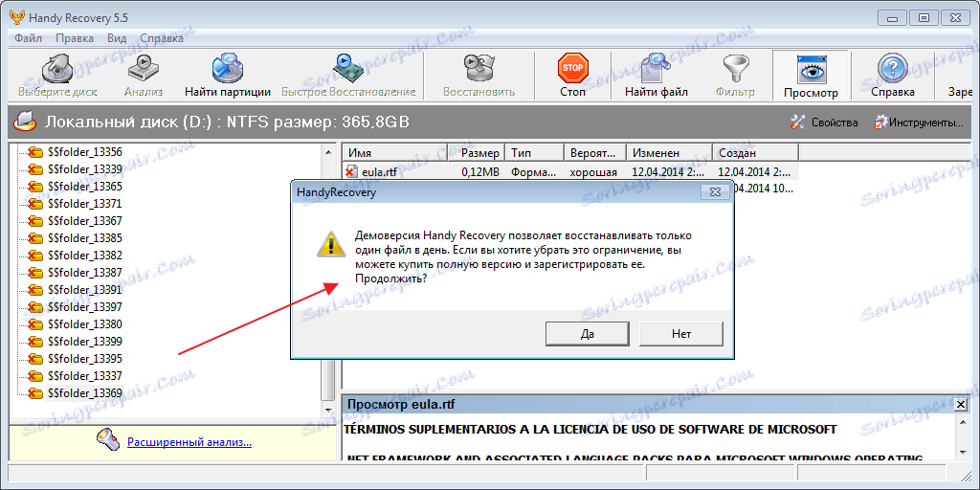Sort file list by Имя column

pyautogui.click(x=395, y=153)
